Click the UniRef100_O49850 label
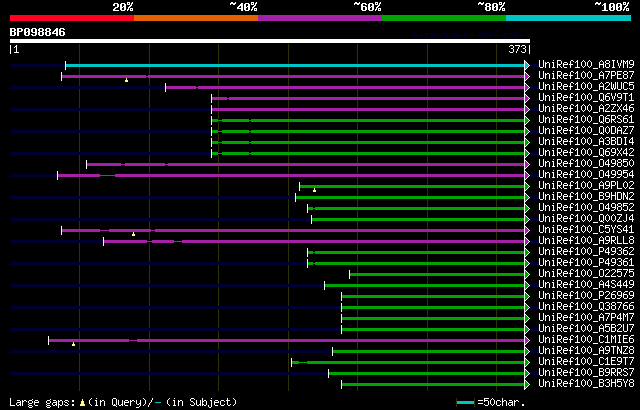 [586, 164]
